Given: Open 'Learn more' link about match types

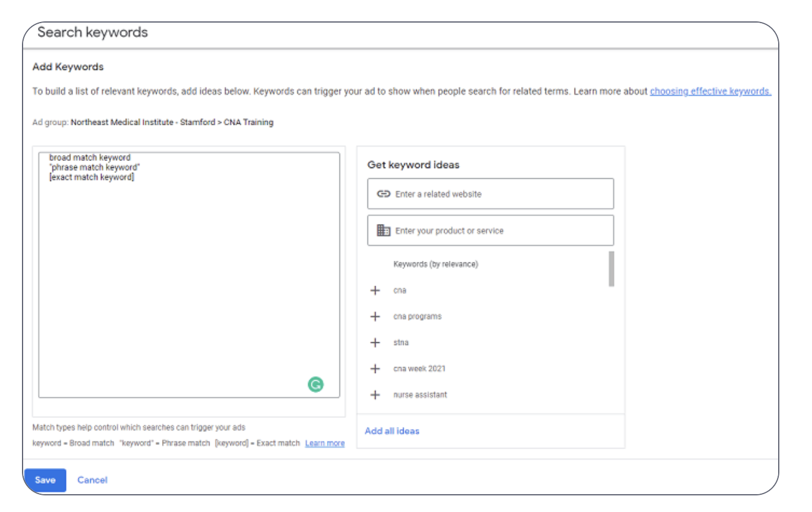Looking at the screenshot, I should (325, 443).
